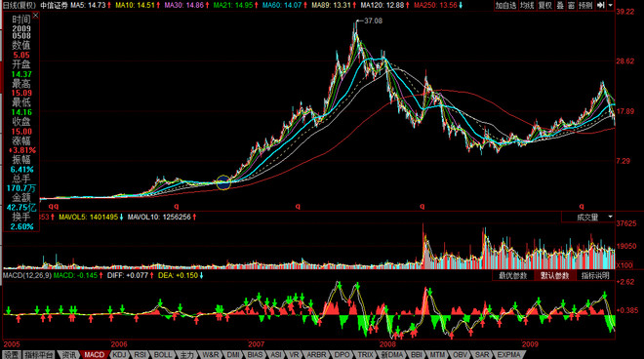Toggle the 均线 moving averages display

point(527,5)
